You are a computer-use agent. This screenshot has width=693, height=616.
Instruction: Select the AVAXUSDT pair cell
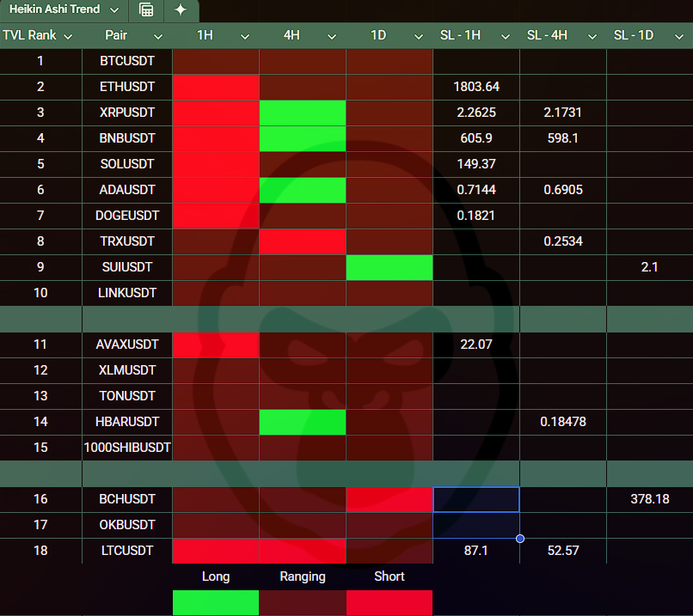point(127,345)
